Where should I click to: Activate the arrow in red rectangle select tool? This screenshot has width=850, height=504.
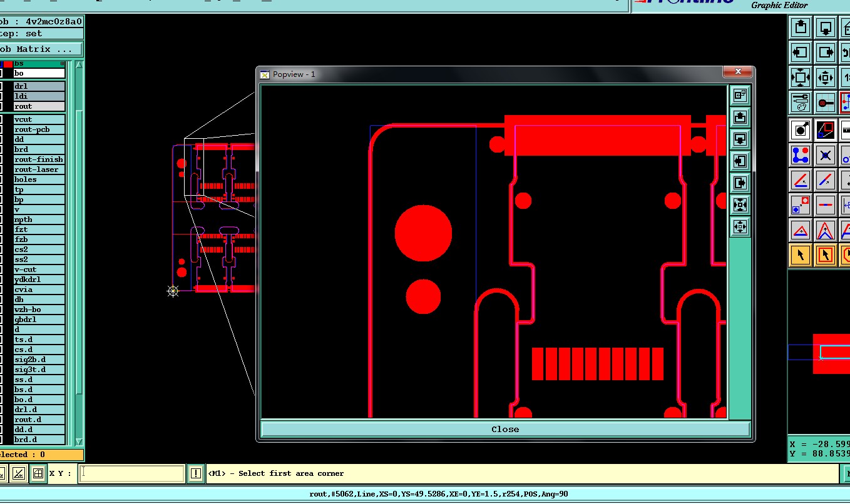826,255
